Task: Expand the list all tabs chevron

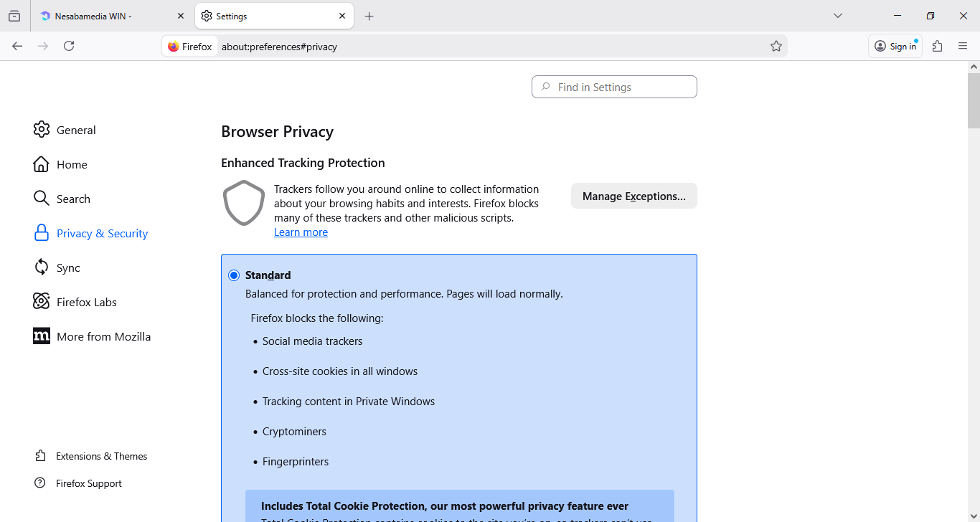Action: coord(837,16)
